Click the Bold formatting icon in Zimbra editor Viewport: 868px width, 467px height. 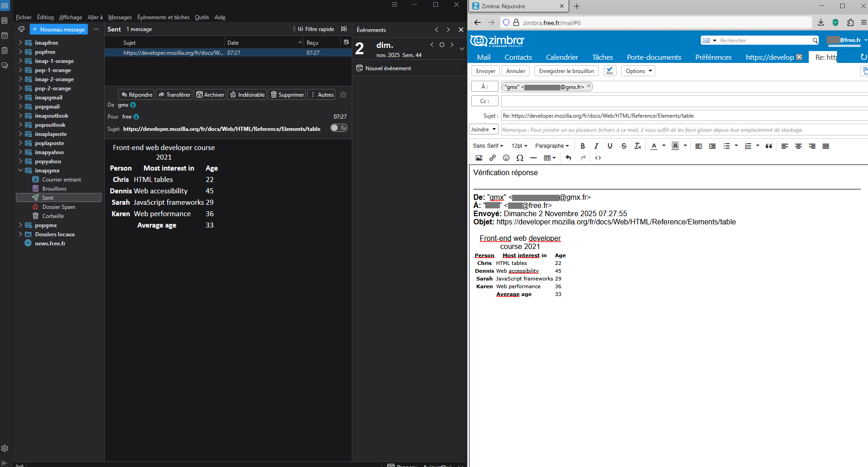[x=582, y=146]
